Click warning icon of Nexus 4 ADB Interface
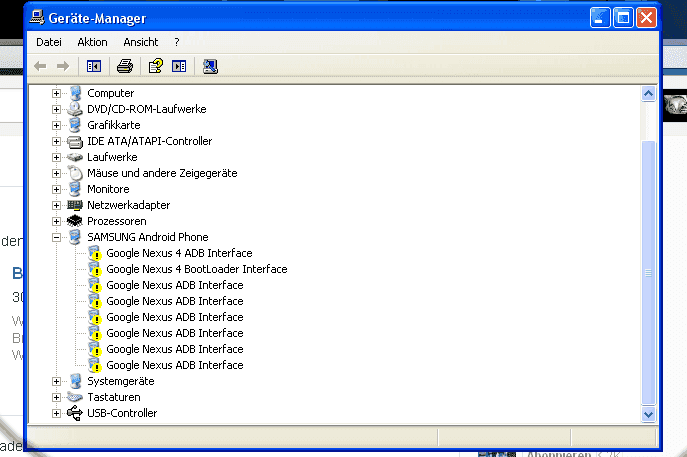This screenshot has height=457, width=687. [x=95, y=253]
